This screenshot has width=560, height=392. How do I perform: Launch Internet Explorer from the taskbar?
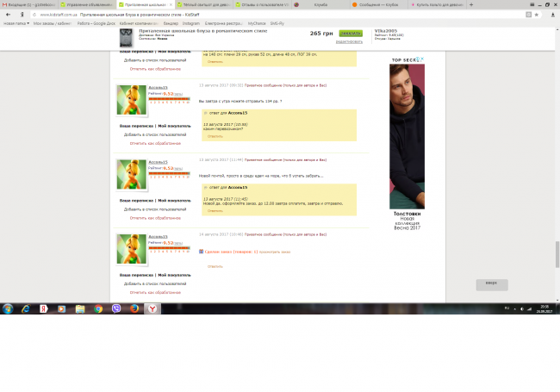pyautogui.click(x=25, y=308)
